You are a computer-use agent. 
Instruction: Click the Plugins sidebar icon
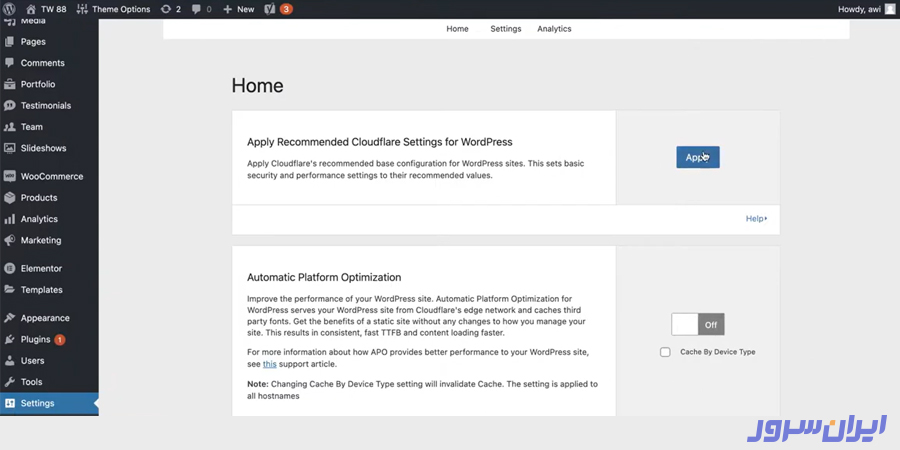(9, 339)
